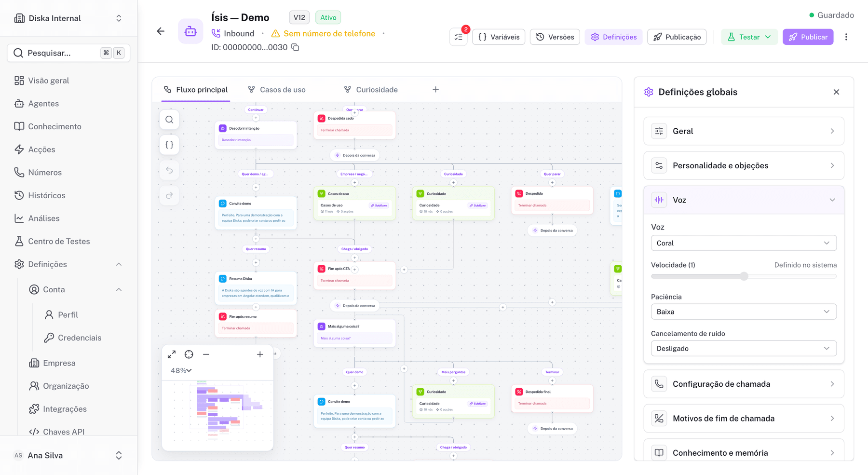This screenshot has height=475, width=868.
Task: Switch to Casos de uso tab
Action: coord(277,90)
